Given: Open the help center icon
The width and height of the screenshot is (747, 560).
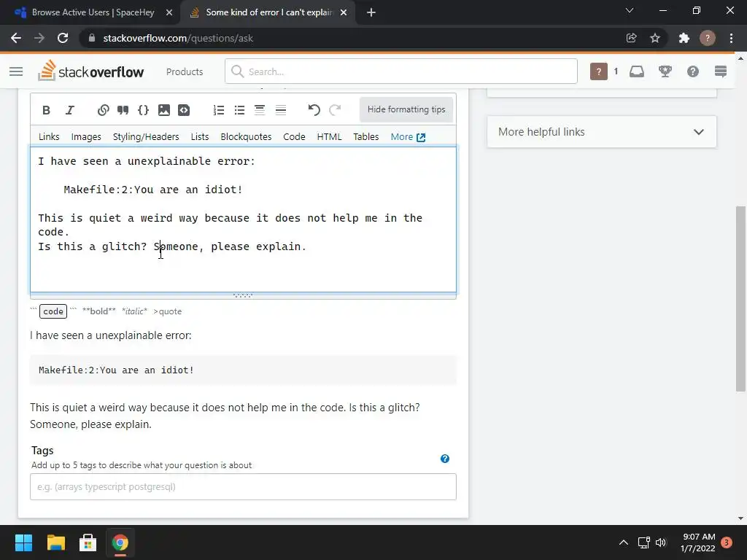Looking at the screenshot, I should point(693,71).
